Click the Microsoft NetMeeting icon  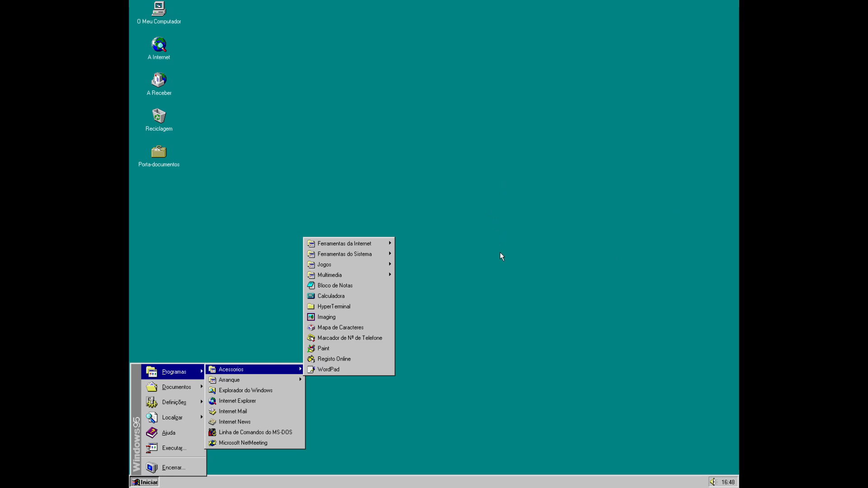(212, 443)
